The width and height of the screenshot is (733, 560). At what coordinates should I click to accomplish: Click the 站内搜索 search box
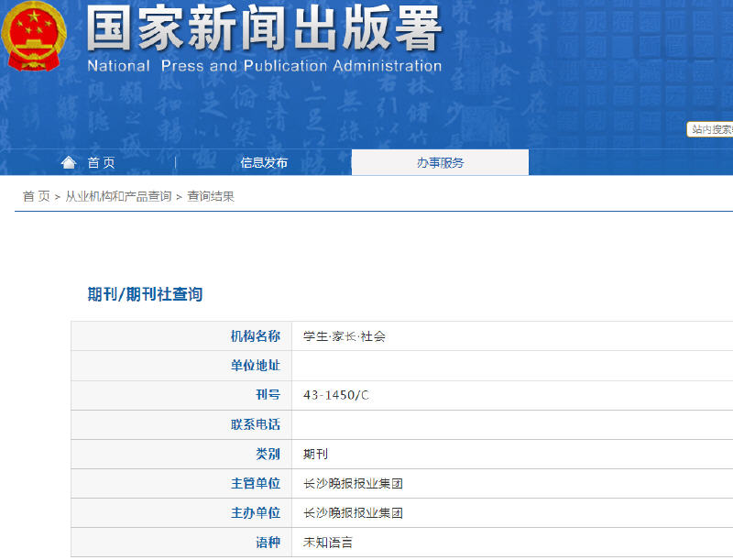pos(709,129)
